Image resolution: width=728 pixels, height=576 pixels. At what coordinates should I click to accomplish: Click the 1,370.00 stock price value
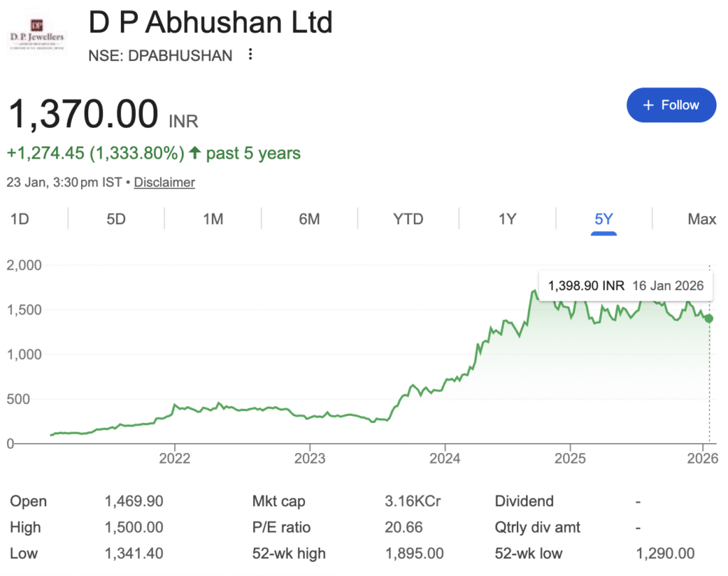[x=82, y=114]
